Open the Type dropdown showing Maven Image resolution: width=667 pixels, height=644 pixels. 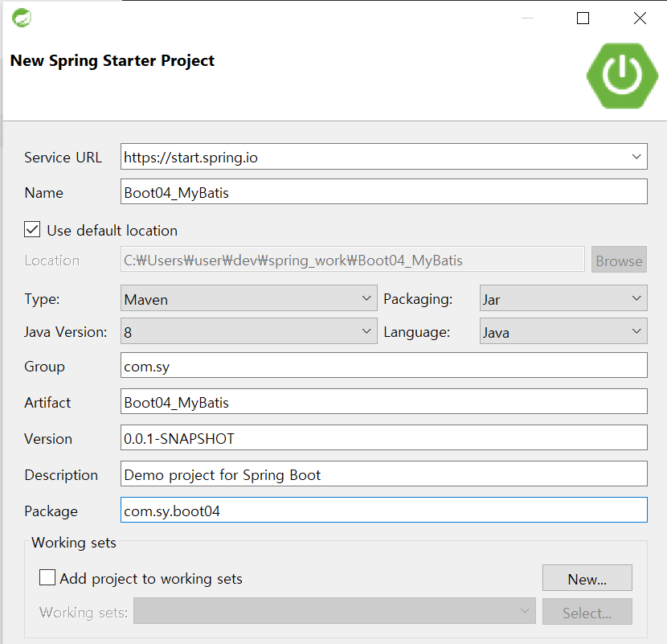click(249, 298)
